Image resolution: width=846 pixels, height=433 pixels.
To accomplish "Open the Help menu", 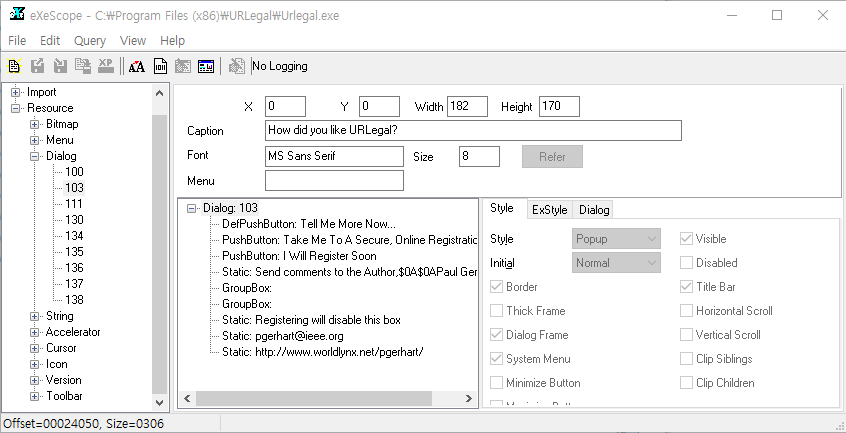I will 173,40.
